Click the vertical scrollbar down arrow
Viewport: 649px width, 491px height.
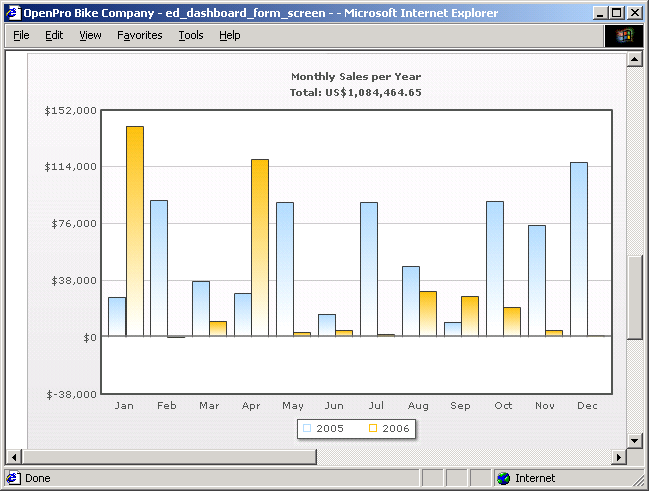coord(634,440)
